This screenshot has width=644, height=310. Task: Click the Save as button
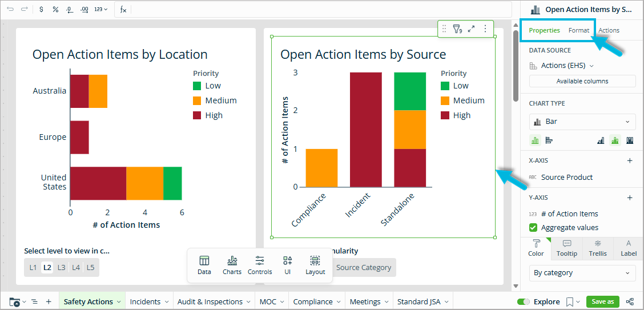coord(602,301)
